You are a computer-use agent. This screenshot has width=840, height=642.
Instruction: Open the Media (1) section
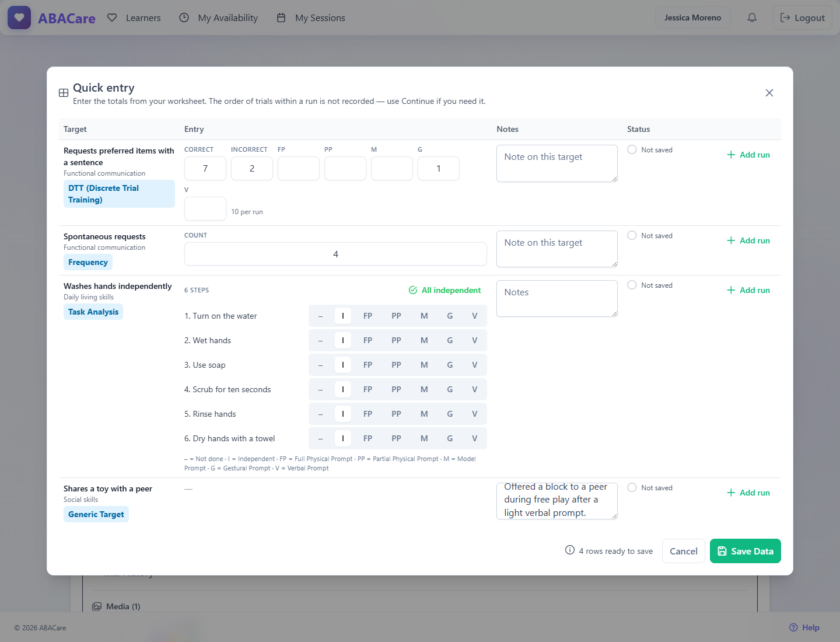[x=116, y=606]
